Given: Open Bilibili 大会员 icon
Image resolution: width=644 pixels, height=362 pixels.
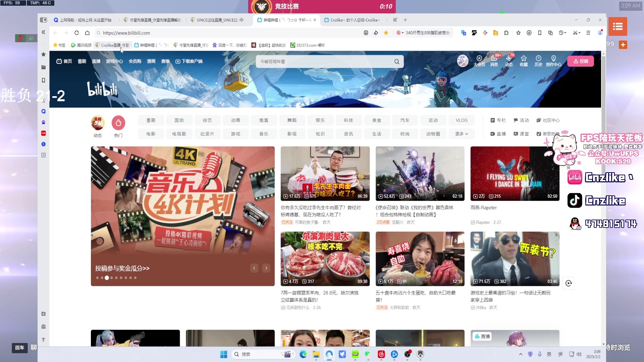Looking at the screenshot, I should (479, 61).
